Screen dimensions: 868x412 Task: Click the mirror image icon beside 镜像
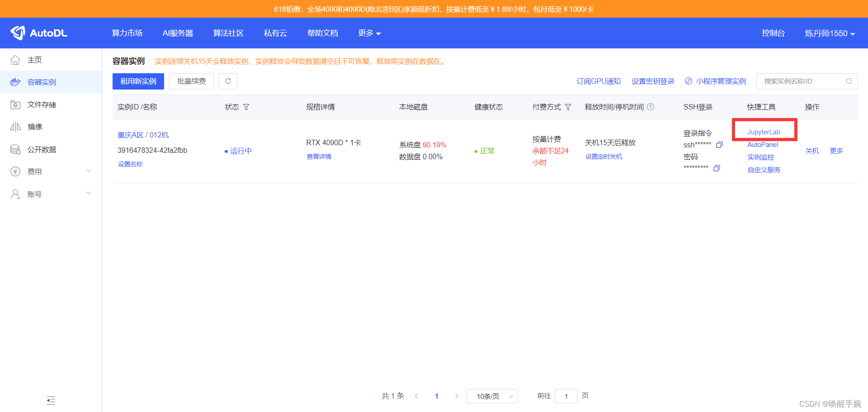(15, 127)
